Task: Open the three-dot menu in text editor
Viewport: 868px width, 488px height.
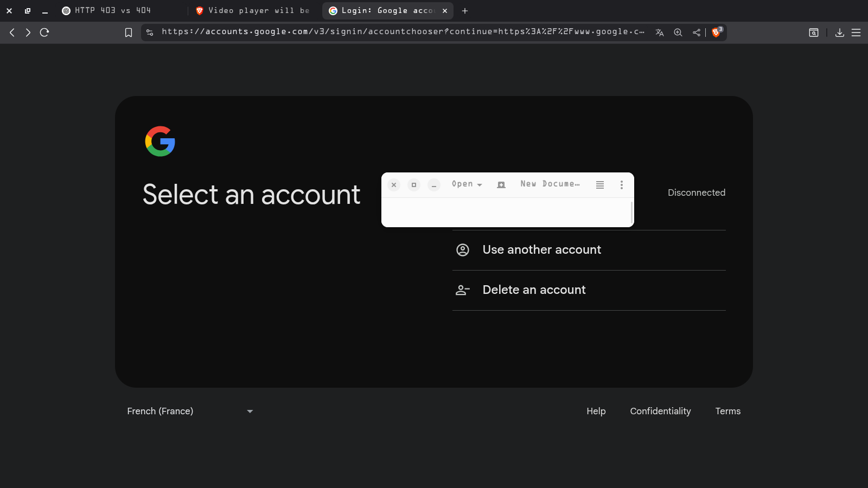Action: [x=622, y=185]
